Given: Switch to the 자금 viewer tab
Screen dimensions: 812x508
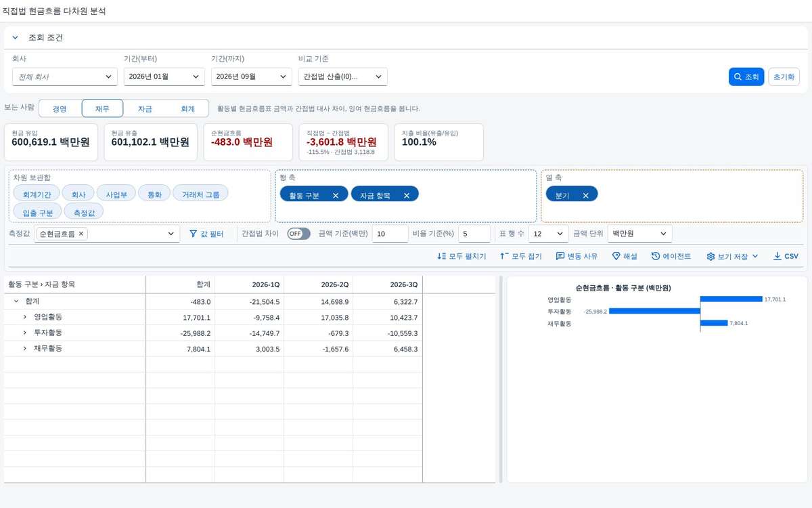Looking at the screenshot, I should [x=145, y=108].
